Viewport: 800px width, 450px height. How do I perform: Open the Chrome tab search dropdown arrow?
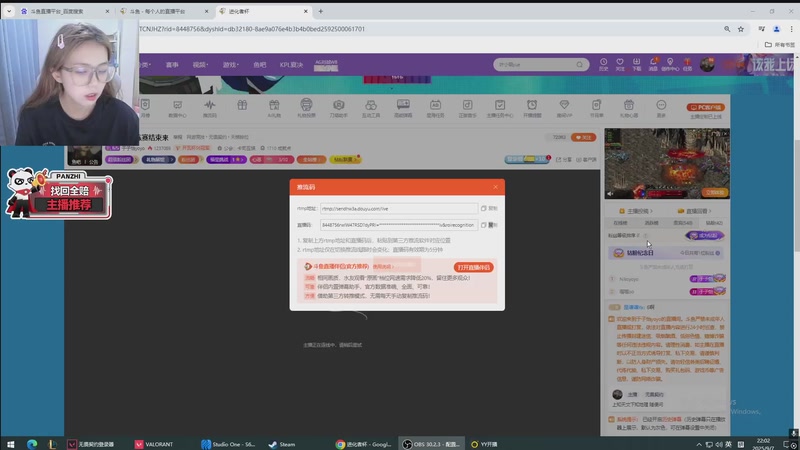9,11
